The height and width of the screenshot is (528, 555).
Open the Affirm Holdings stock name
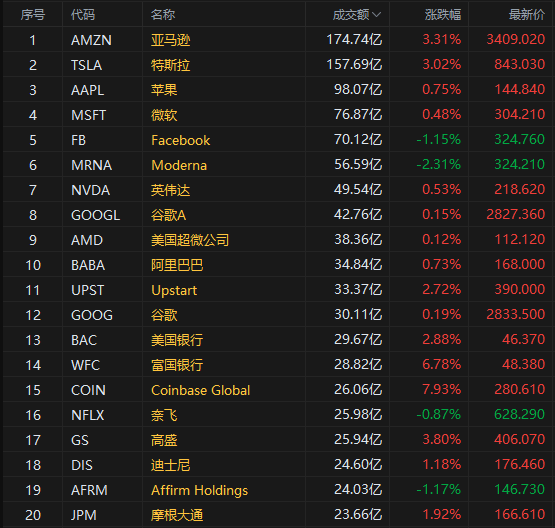click(x=199, y=490)
